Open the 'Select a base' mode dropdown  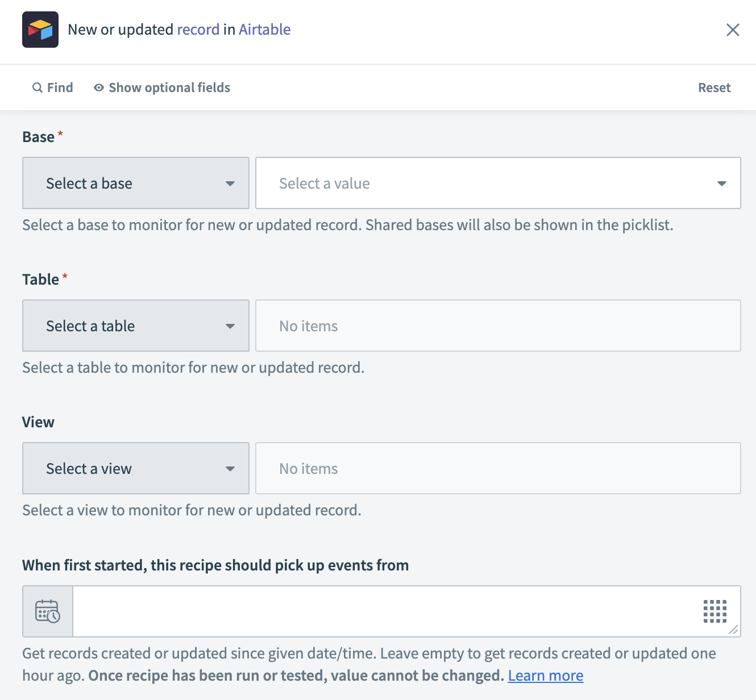click(x=136, y=183)
